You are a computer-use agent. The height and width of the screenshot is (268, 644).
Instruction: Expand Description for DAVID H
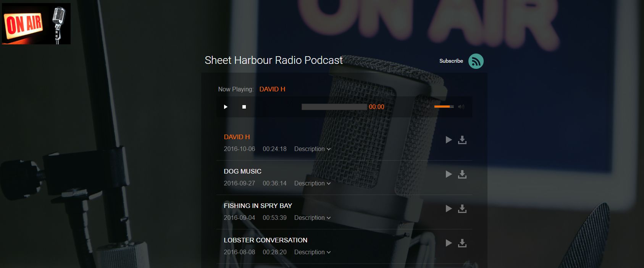[312, 149]
